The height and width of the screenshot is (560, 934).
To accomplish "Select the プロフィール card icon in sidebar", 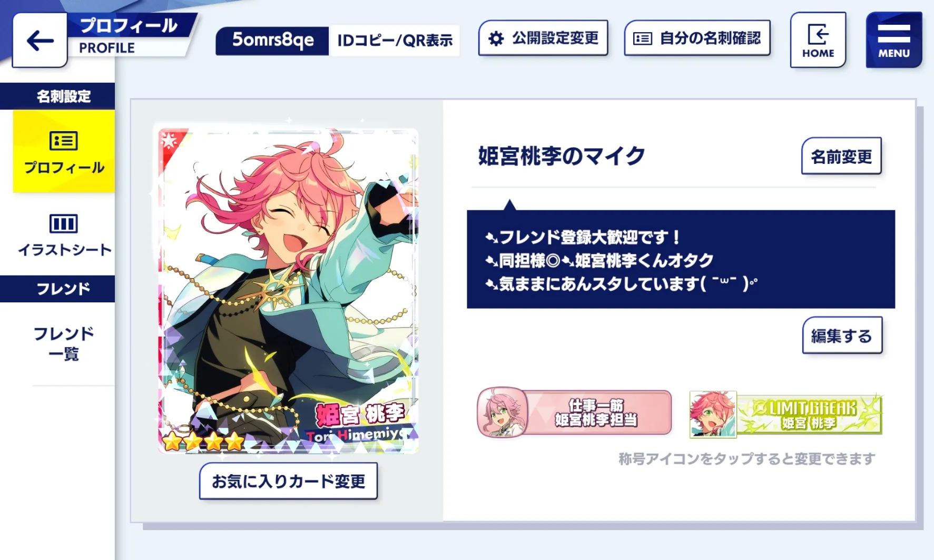I will tap(64, 141).
